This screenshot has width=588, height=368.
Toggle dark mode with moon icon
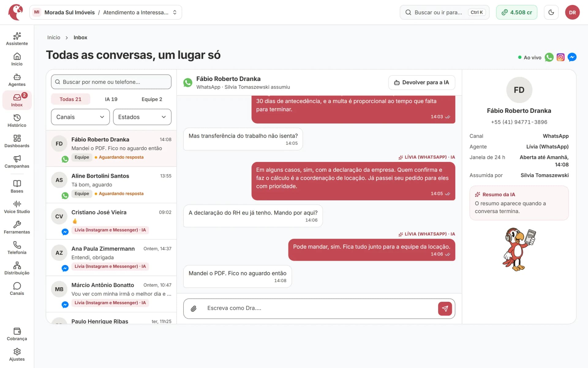[x=551, y=12]
